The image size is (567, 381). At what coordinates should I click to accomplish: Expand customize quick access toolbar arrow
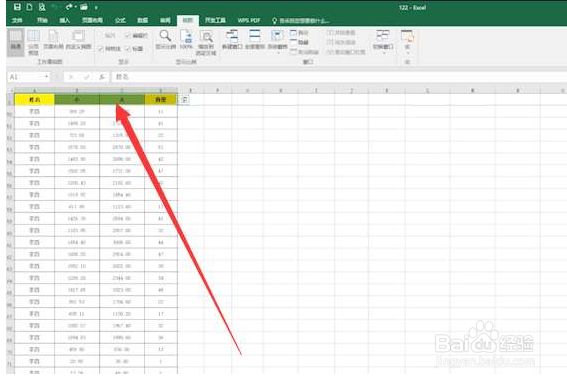tap(96, 8)
